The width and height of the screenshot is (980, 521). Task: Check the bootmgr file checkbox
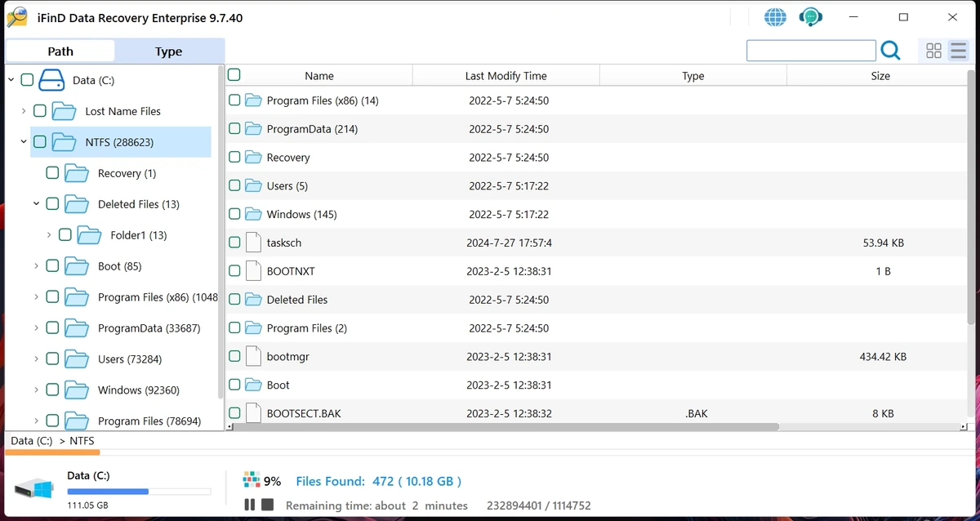click(x=234, y=357)
